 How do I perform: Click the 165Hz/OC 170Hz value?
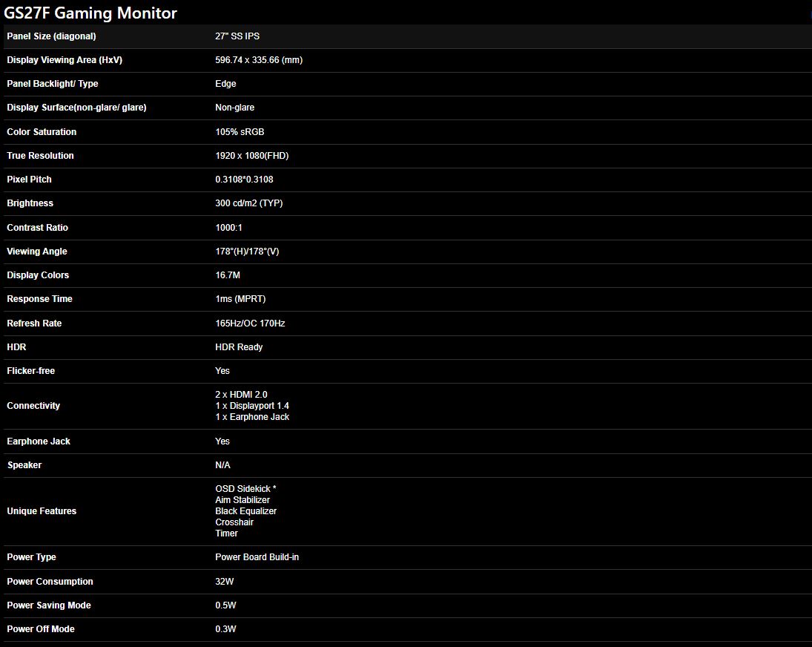250,323
